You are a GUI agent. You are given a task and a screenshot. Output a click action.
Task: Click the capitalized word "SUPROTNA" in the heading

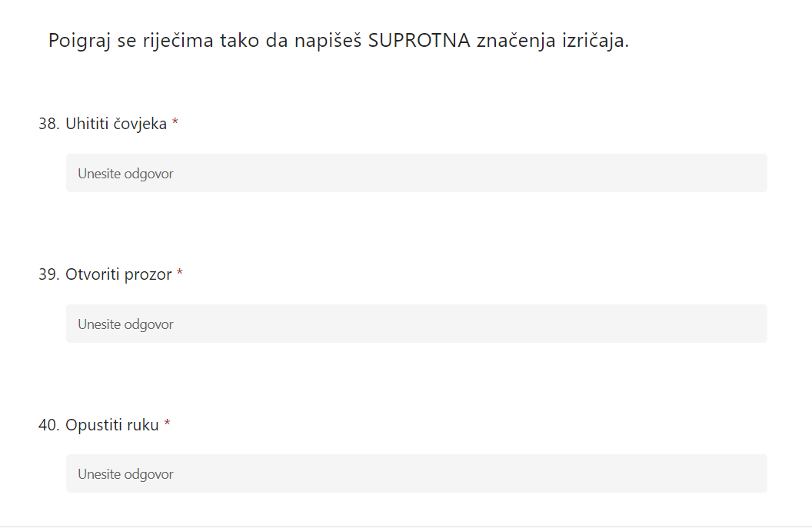419,41
